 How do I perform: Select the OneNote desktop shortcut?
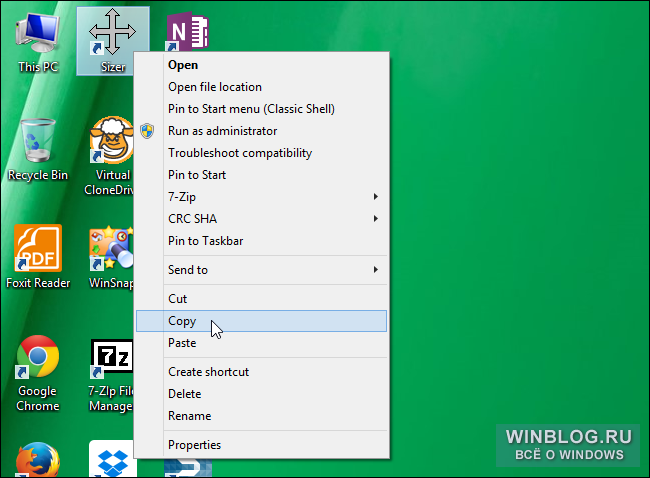(x=187, y=32)
